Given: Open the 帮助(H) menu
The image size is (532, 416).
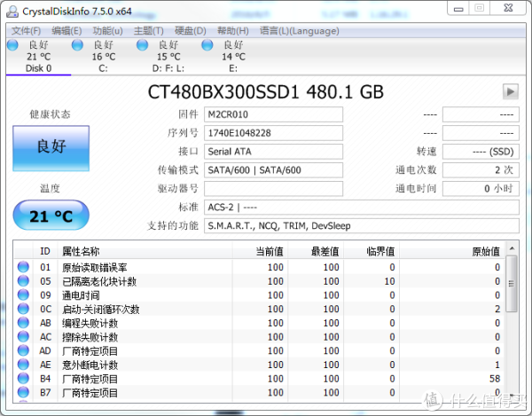Looking at the screenshot, I should pyautogui.click(x=232, y=31).
